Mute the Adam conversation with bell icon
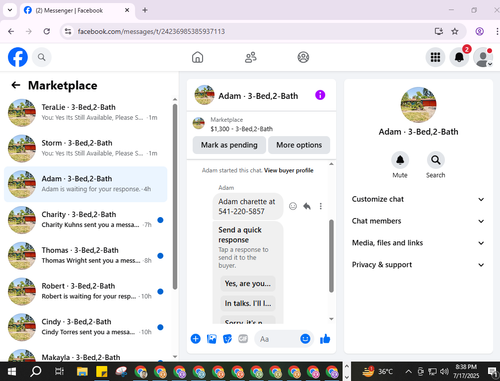500x381 pixels. coord(400,160)
